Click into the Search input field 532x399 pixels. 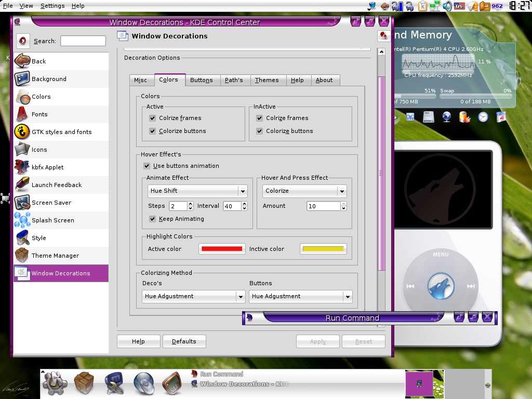[83, 41]
